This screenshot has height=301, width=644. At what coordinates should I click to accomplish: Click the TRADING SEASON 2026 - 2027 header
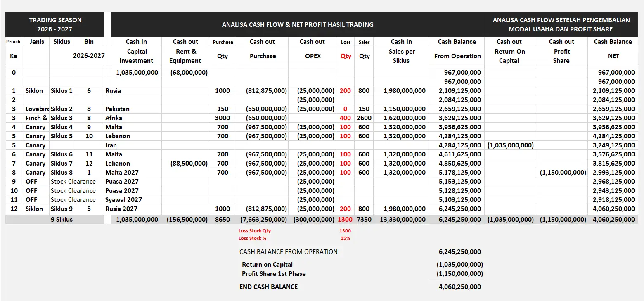tap(54, 24)
